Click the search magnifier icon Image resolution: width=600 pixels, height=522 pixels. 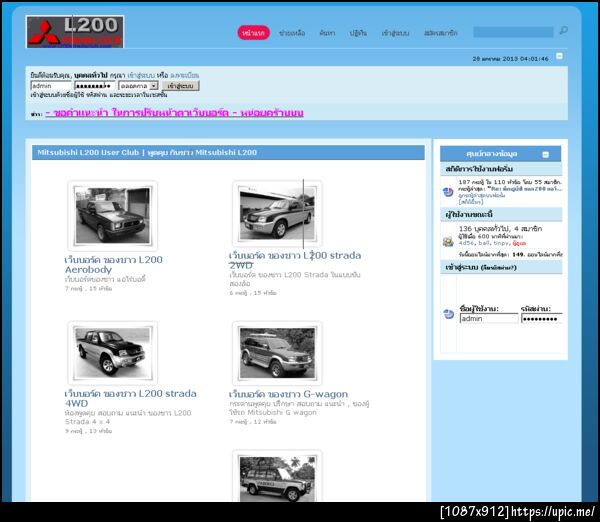click(x=563, y=30)
